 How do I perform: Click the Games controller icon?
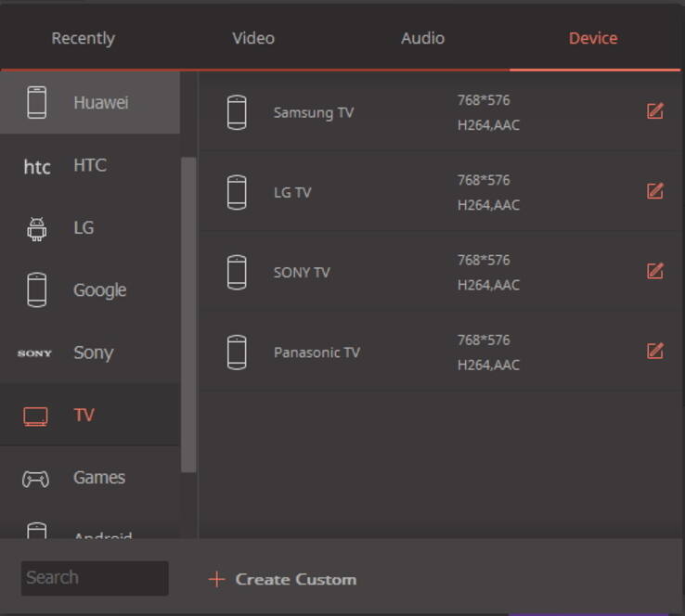click(35, 479)
